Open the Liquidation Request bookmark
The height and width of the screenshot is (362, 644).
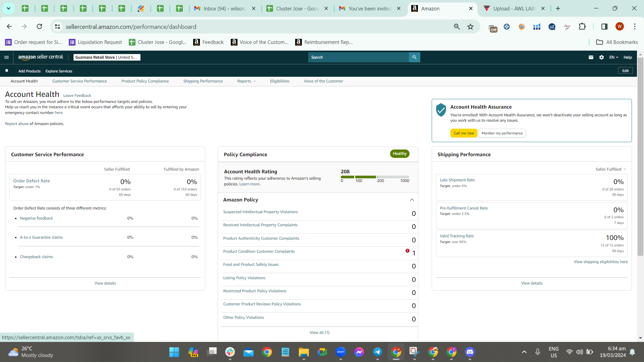(x=95, y=42)
